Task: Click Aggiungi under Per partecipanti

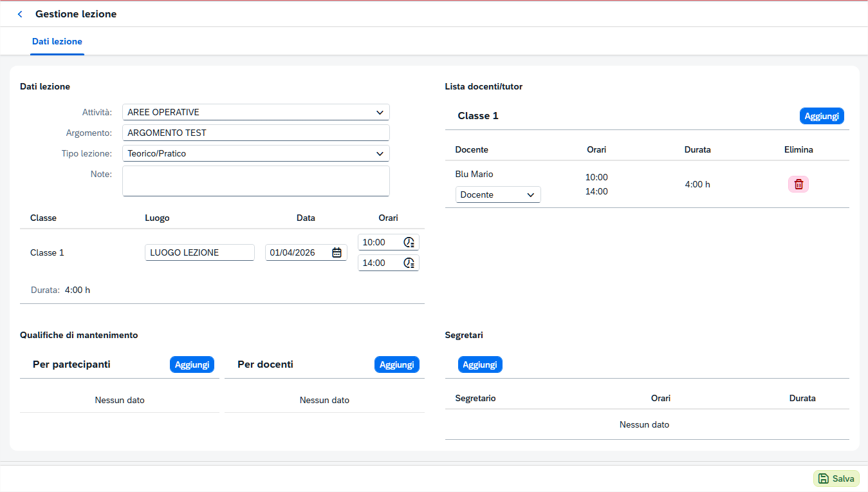Action: [x=192, y=364]
